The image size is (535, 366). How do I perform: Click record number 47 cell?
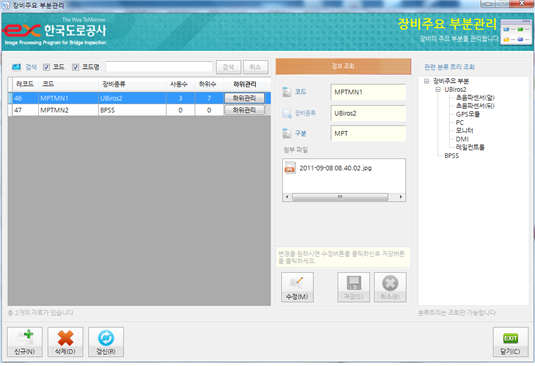[25, 110]
